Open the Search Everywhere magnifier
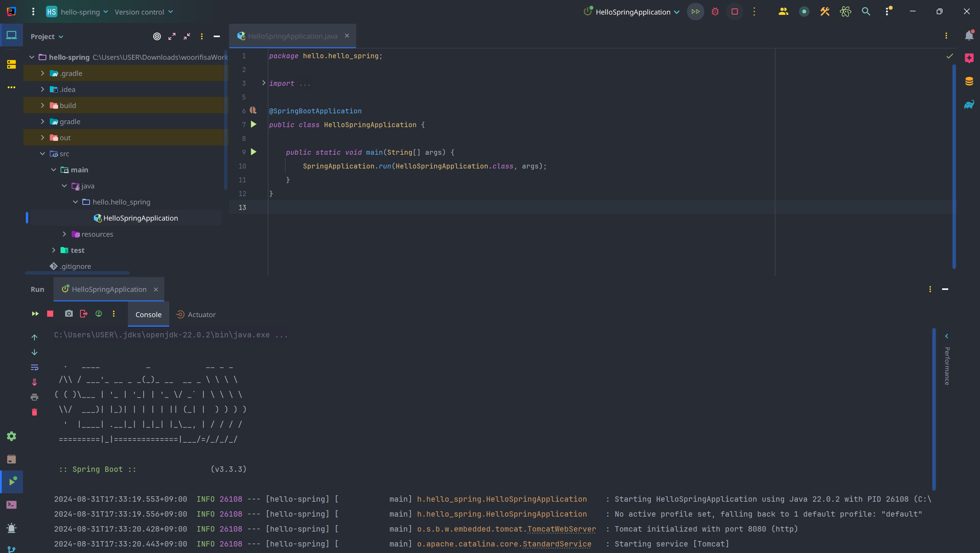The image size is (980, 553). point(865,12)
